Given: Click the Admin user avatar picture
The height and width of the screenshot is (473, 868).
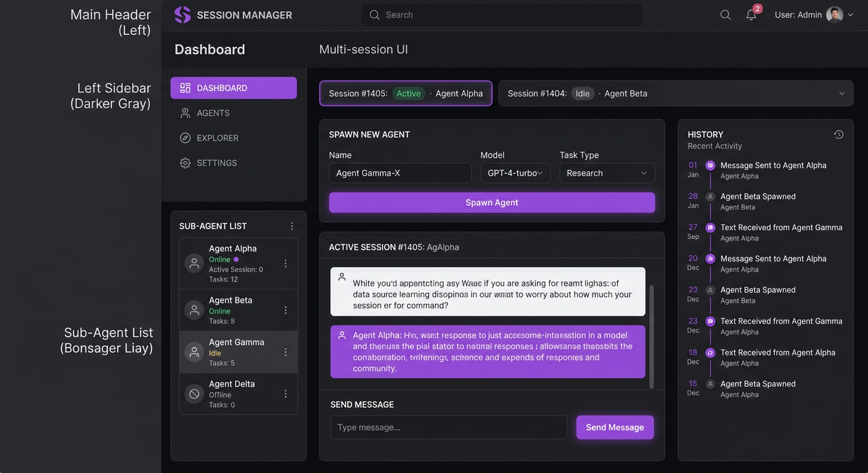Looking at the screenshot, I should (835, 15).
